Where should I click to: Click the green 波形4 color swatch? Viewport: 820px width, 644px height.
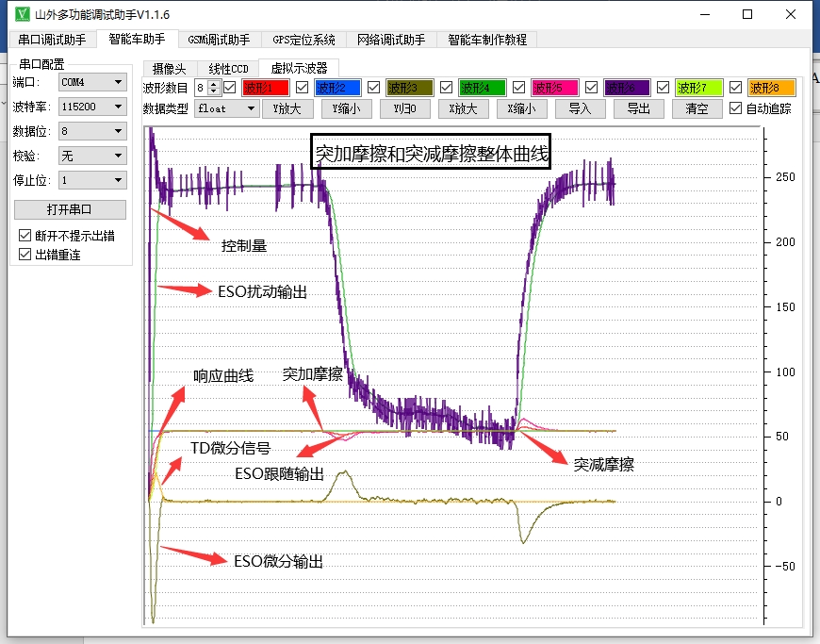[x=483, y=88]
